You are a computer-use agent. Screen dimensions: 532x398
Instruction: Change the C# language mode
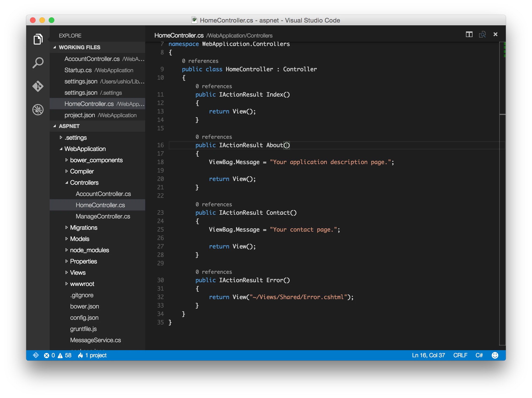479,355
